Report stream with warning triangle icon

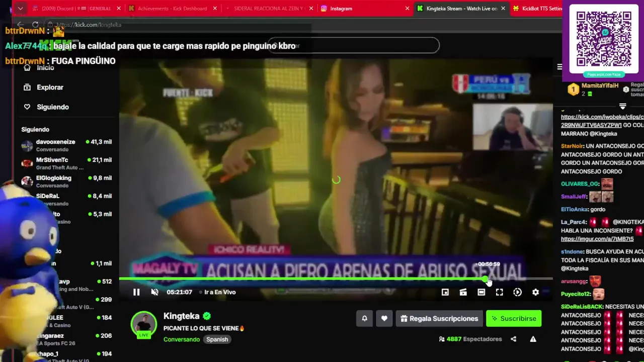coord(533,339)
